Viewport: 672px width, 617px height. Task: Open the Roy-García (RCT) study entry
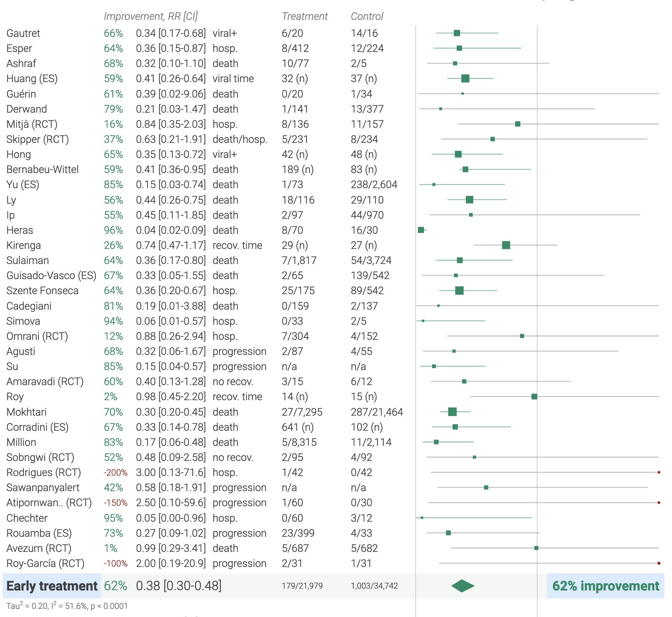45,563
